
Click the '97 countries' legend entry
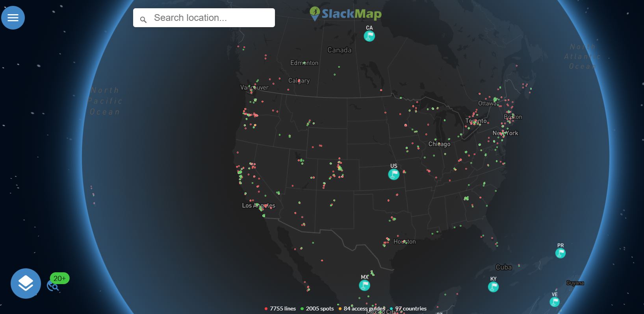click(x=408, y=308)
